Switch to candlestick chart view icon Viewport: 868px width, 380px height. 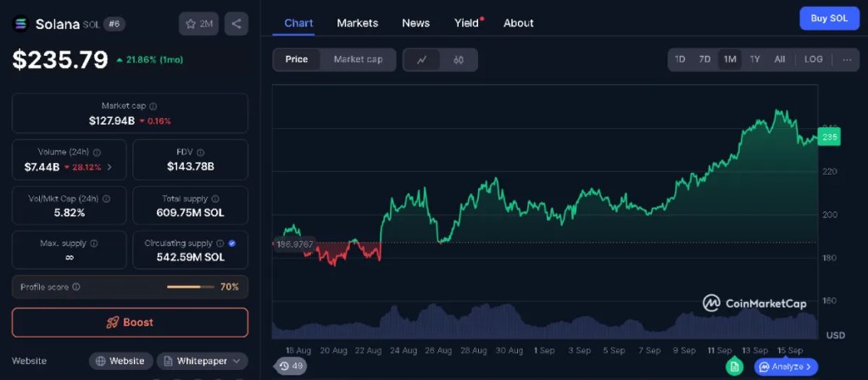pos(459,59)
